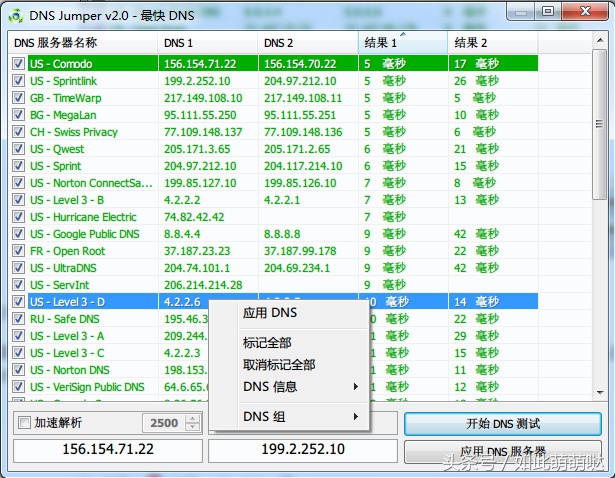Open the DNS 组 submenu
Image resolution: width=615 pixels, height=478 pixels.
click(x=289, y=416)
